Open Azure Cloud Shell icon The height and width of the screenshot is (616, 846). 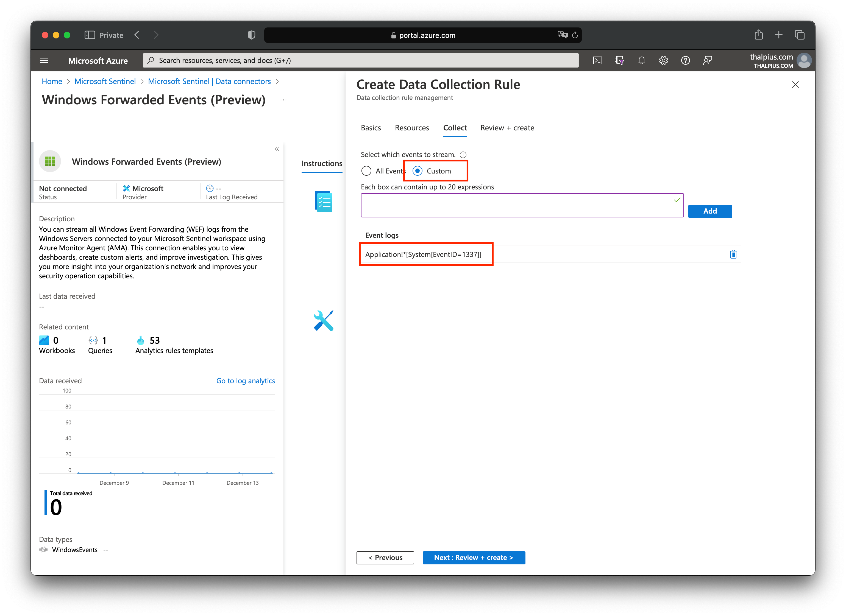point(598,60)
